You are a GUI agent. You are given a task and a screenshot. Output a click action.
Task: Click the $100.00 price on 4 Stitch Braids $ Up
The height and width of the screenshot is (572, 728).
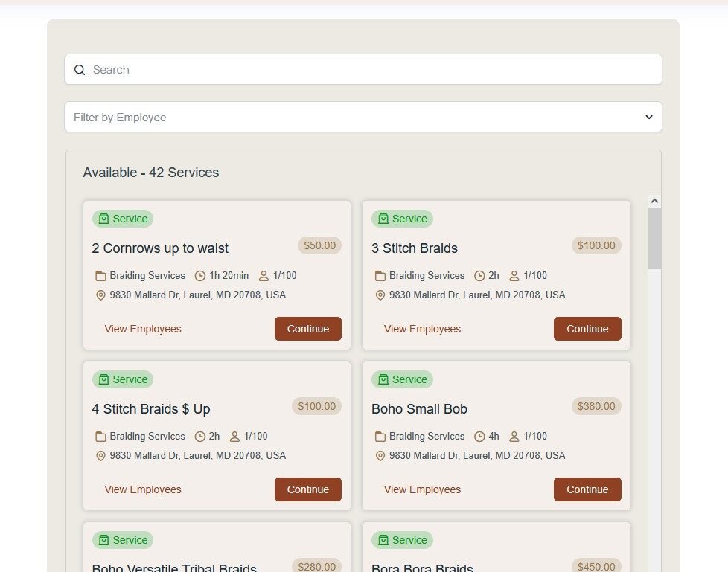coord(316,406)
